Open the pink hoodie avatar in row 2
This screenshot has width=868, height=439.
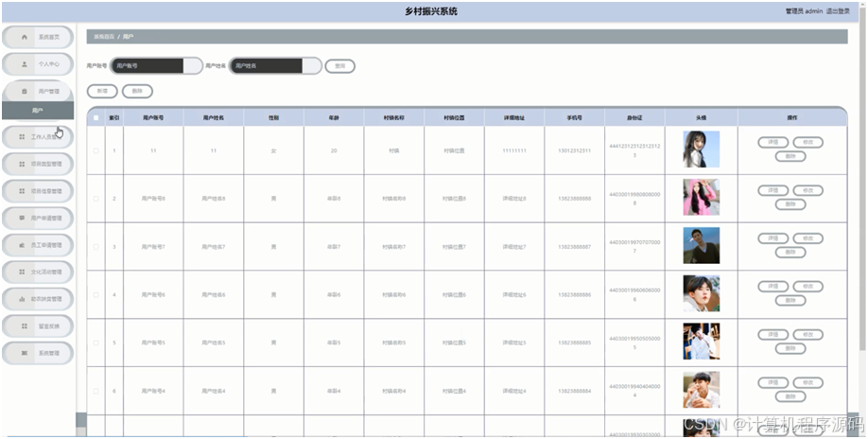(702, 197)
